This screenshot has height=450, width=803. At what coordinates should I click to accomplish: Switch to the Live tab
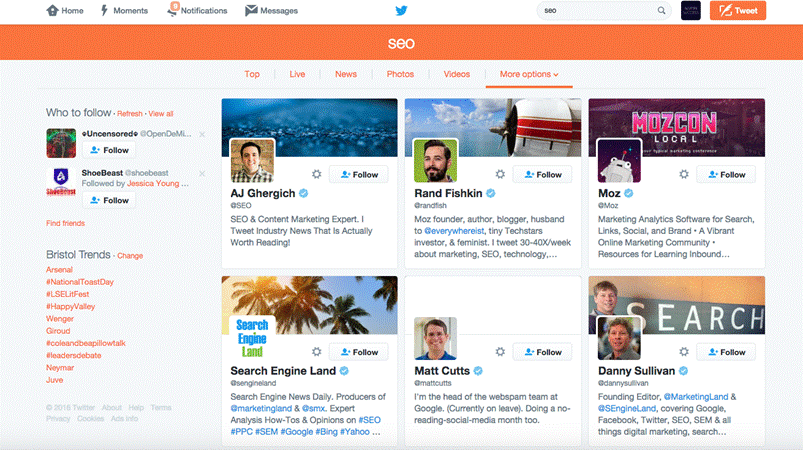pos(297,74)
